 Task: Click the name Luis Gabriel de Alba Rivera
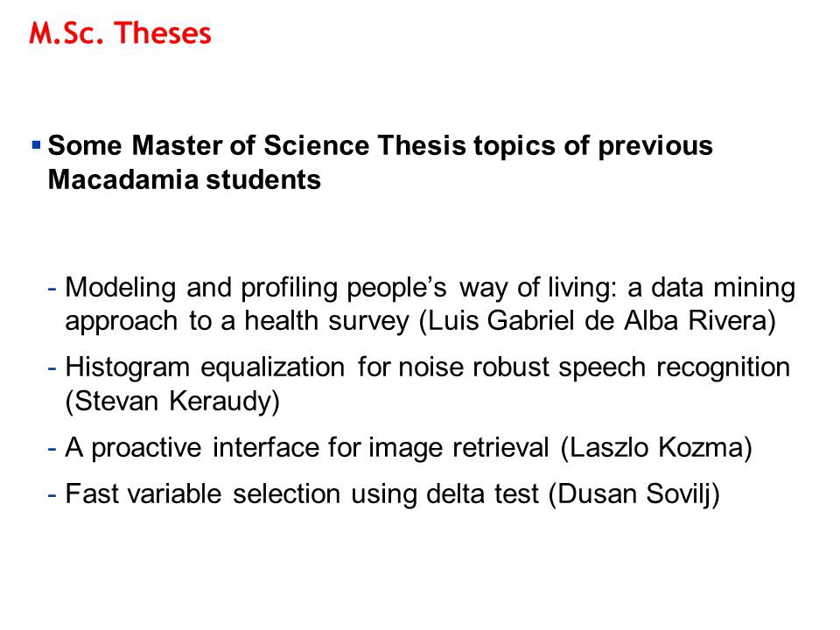pos(598,321)
